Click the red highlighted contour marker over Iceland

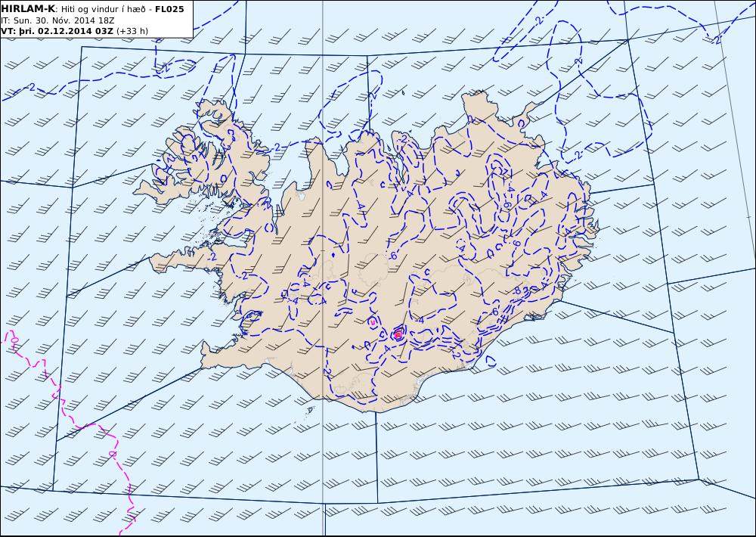click(x=398, y=334)
